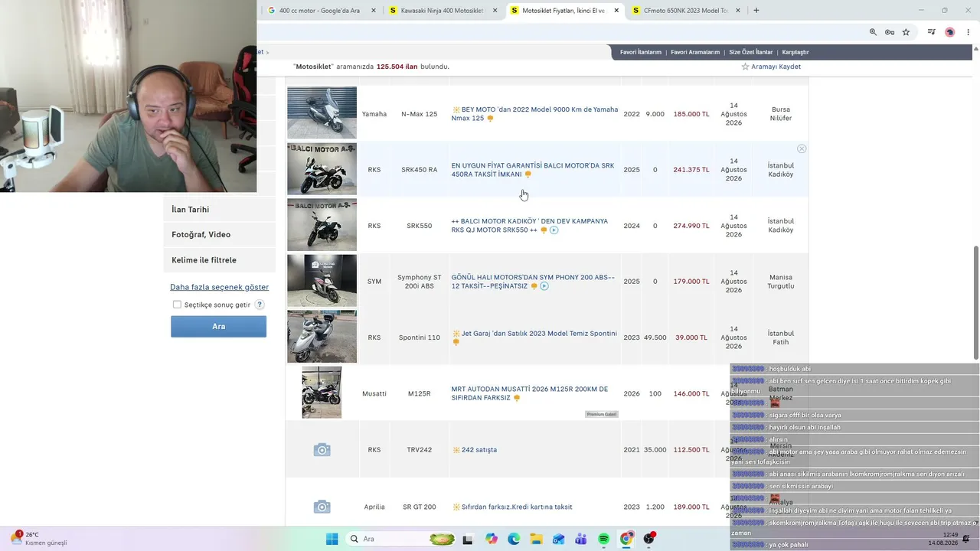Image resolution: width=980 pixels, height=551 pixels.
Task: Close the Motosiklet Fiyatları tab
Action: [617, 11]
